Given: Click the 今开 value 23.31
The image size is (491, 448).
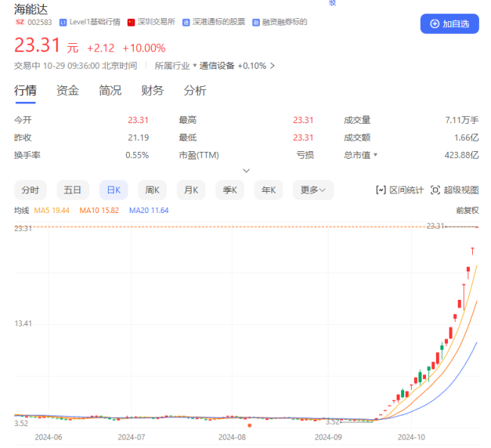Looking at the screenshot, I should [138, 120].
